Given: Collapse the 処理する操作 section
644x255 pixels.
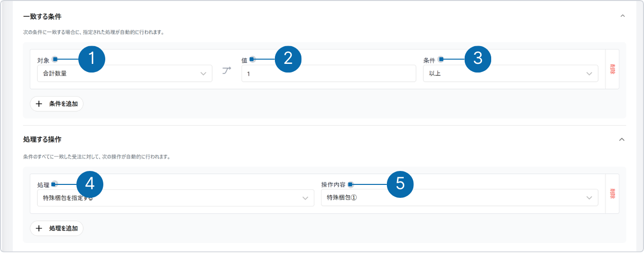Looking at the screenshot, I should (621, 139).
